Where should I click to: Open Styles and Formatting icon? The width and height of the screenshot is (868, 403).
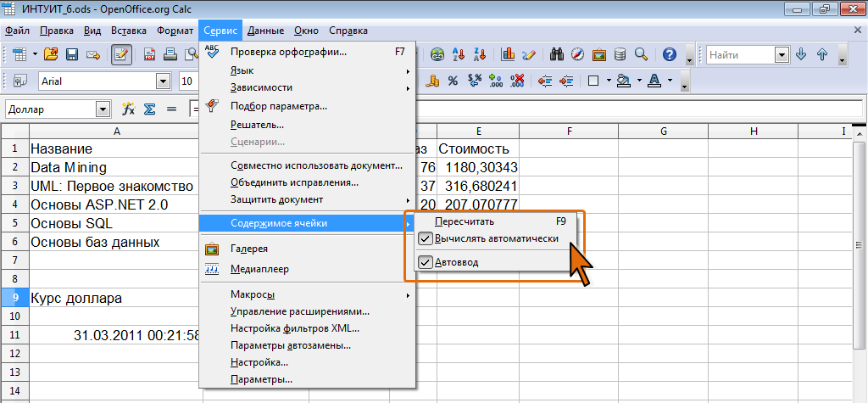click(x=20, y=81)
